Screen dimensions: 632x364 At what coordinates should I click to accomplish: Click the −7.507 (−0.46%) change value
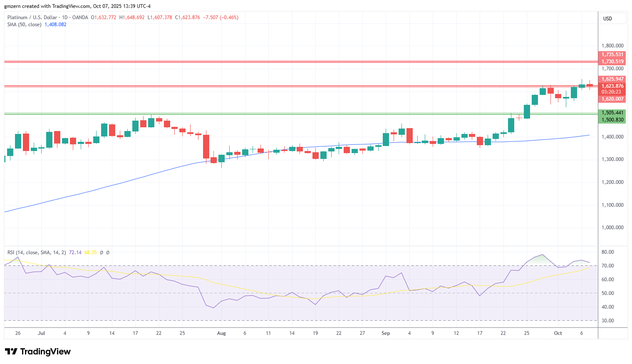click(221, 17)
